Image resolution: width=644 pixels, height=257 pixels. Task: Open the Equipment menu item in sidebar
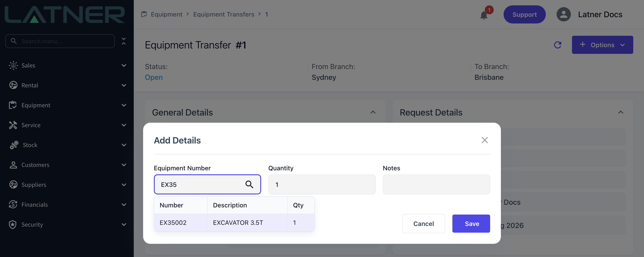point(67,105)
